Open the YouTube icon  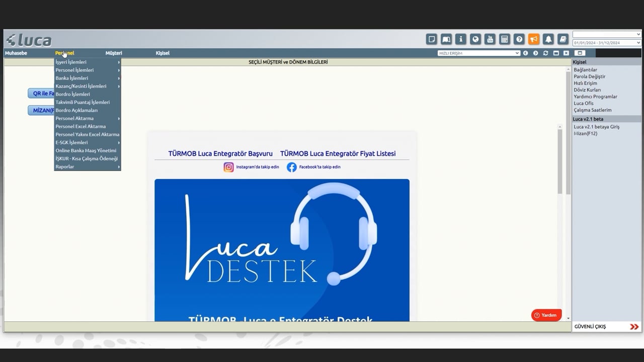coord(490,39)
